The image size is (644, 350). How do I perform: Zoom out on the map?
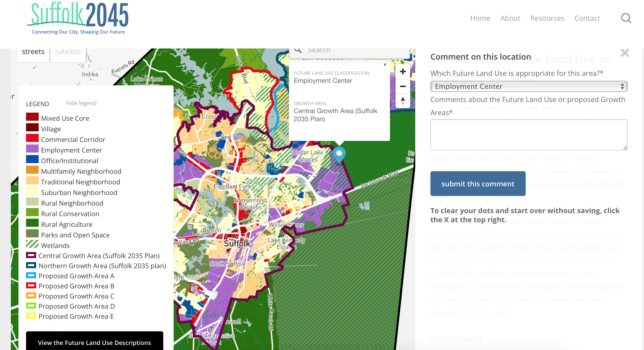pyautogui.click(x=402, y=86)
